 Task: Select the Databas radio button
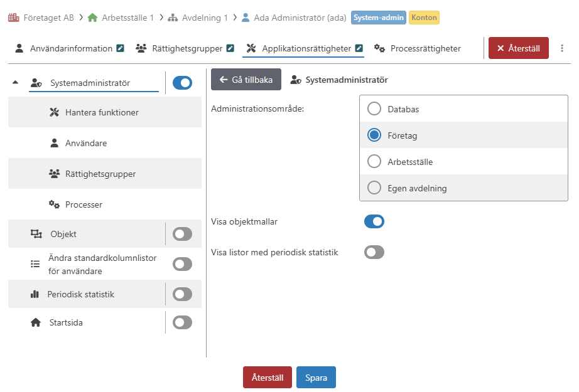(x=374, y=109)
